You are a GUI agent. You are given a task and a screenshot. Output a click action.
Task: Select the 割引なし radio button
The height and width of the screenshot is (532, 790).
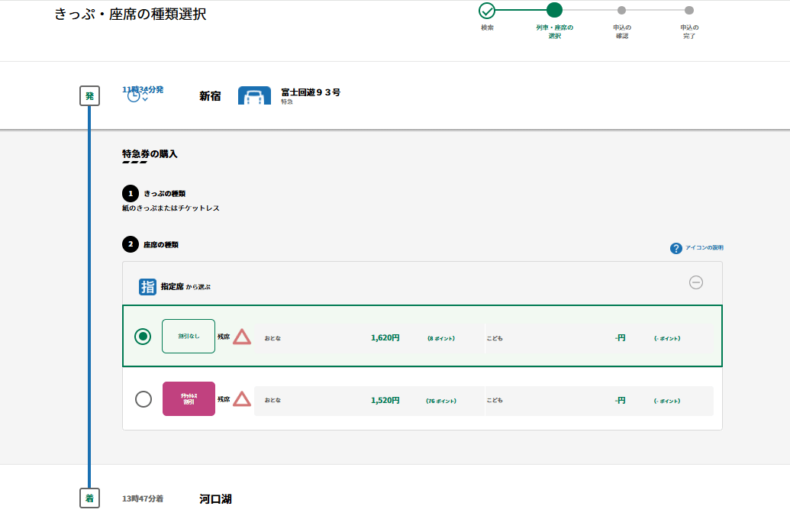143,337
